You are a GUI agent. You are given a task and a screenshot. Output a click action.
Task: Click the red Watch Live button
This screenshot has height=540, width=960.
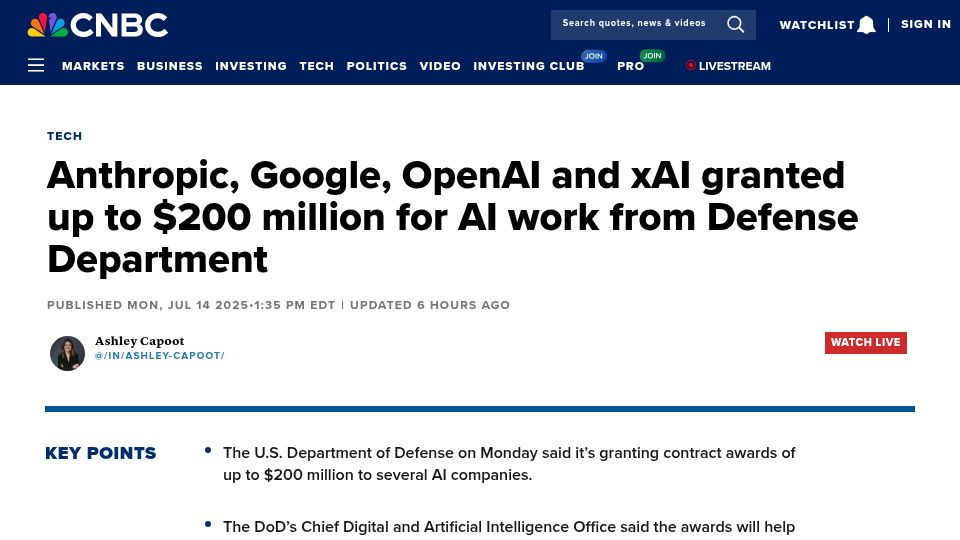pos(866,343)
